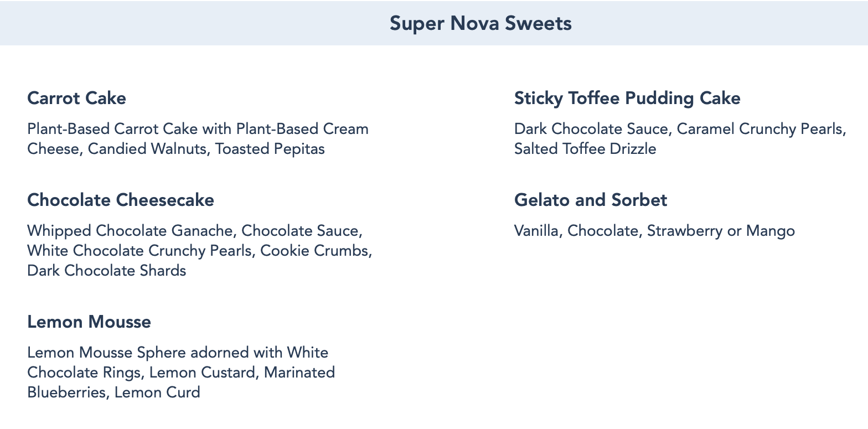Select the Strawberry flavor text
The image size is (868, 429).
(684, 231)
